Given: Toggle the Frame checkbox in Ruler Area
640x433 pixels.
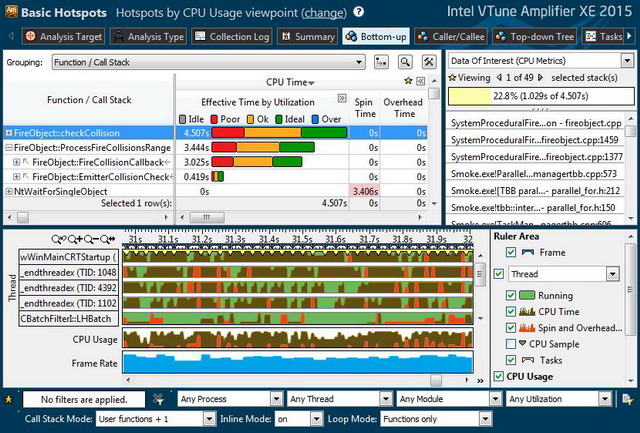Looking at the screenshot, I should pos(511,252).
